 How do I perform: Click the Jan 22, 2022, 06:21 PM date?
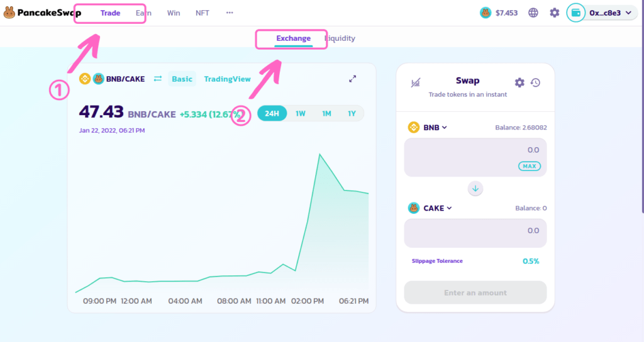112,131
